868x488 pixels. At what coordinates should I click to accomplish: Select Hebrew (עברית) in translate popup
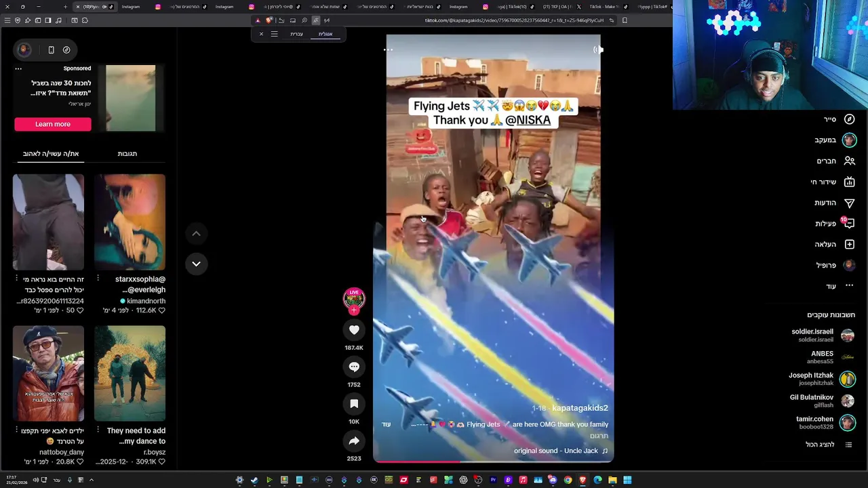297,34
